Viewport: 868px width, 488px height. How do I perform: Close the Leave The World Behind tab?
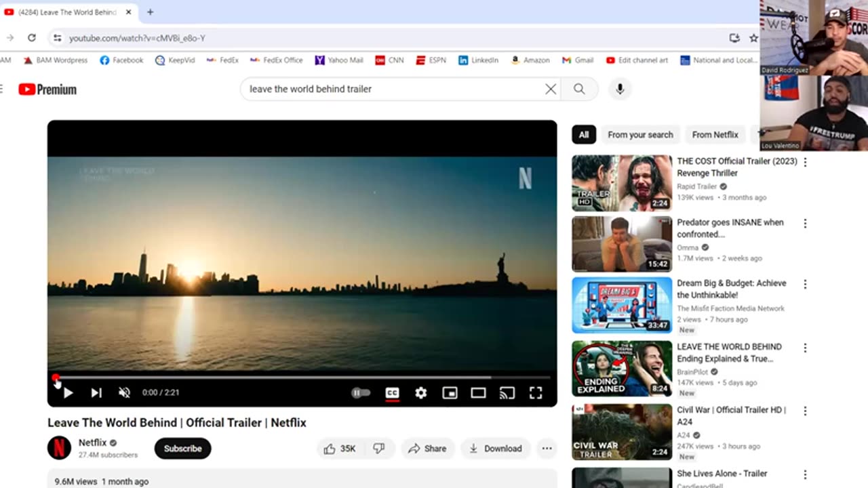coord(128,12)
